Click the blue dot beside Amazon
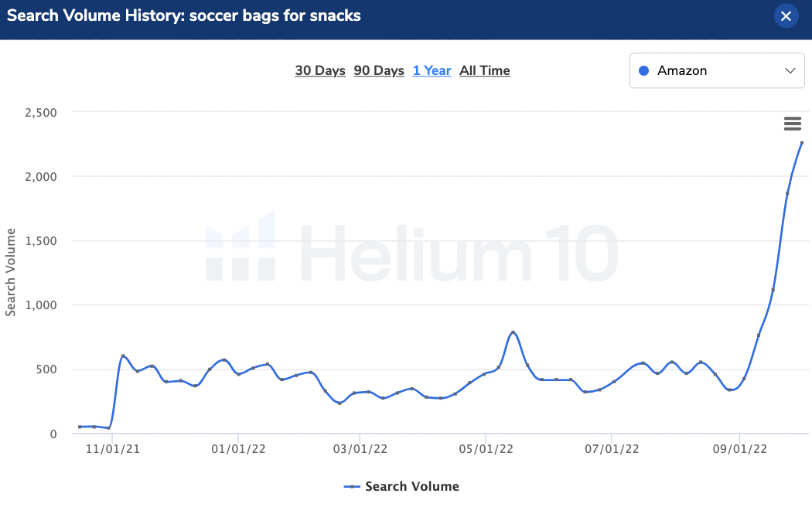This screenshot has width=812, height=507. pos(643,71)
